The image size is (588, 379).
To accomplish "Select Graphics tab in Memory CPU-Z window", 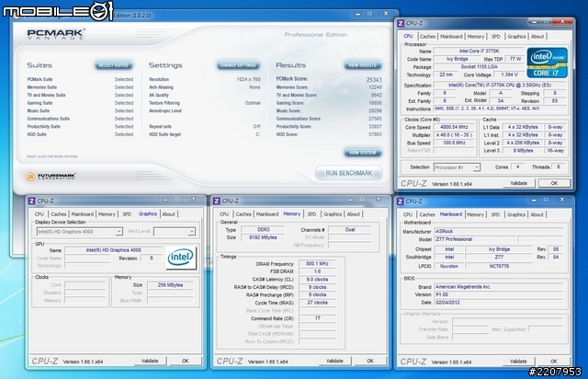I will click(333, 214).
